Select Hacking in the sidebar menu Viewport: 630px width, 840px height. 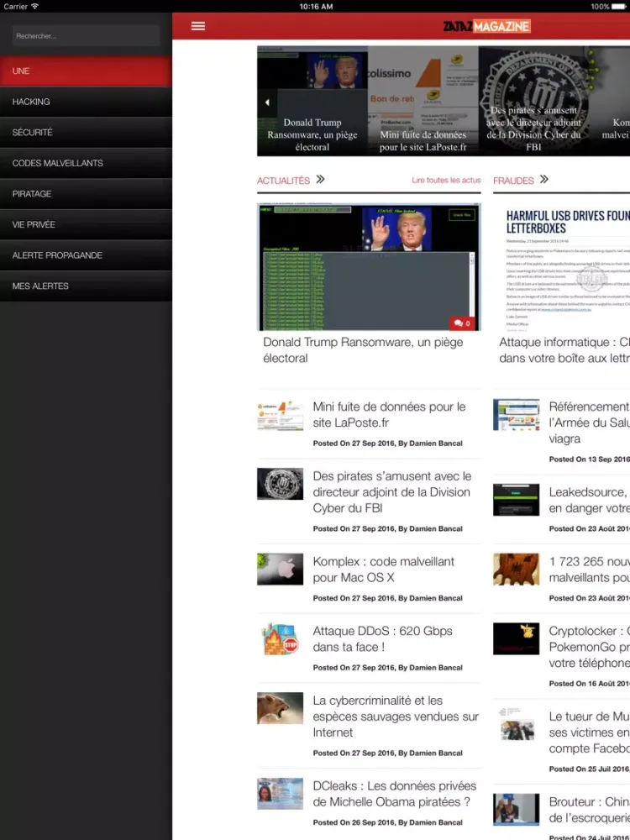[86, 102]
